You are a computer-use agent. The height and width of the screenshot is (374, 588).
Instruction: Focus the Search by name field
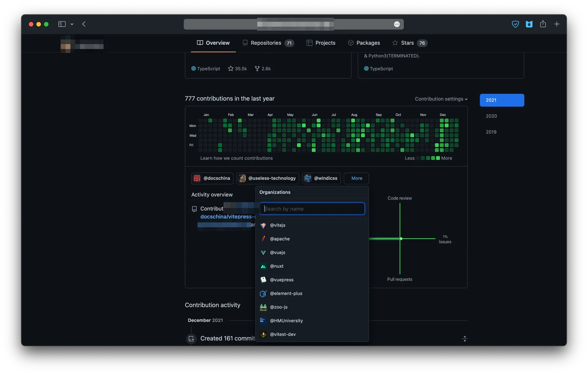(x=312, y=209)
